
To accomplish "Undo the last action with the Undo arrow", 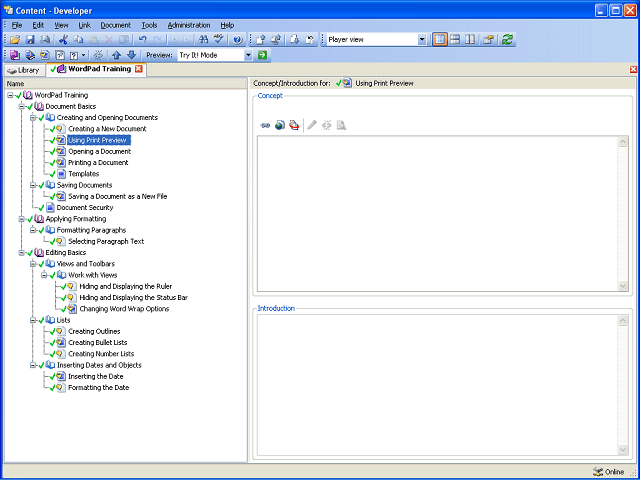I will (x=142, y=40).
